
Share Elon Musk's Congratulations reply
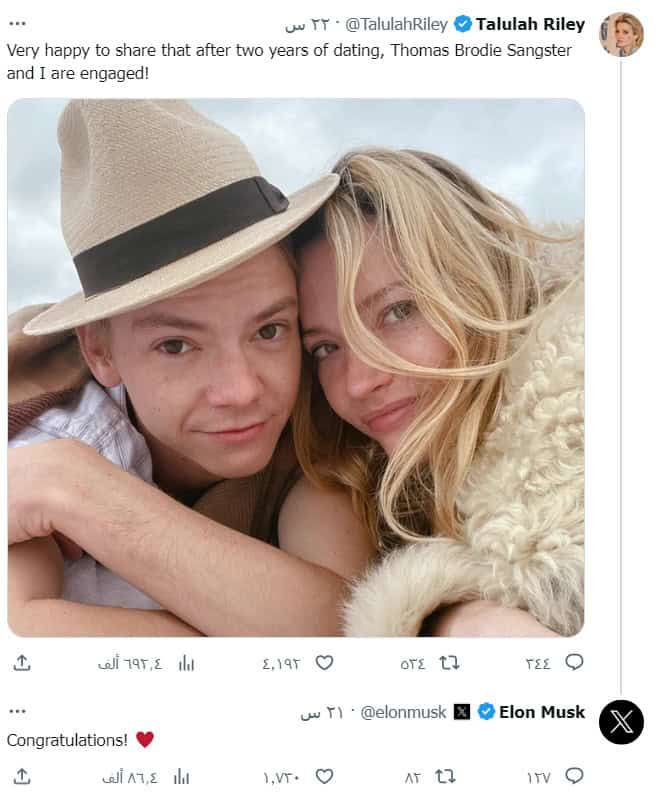(22, 776)
